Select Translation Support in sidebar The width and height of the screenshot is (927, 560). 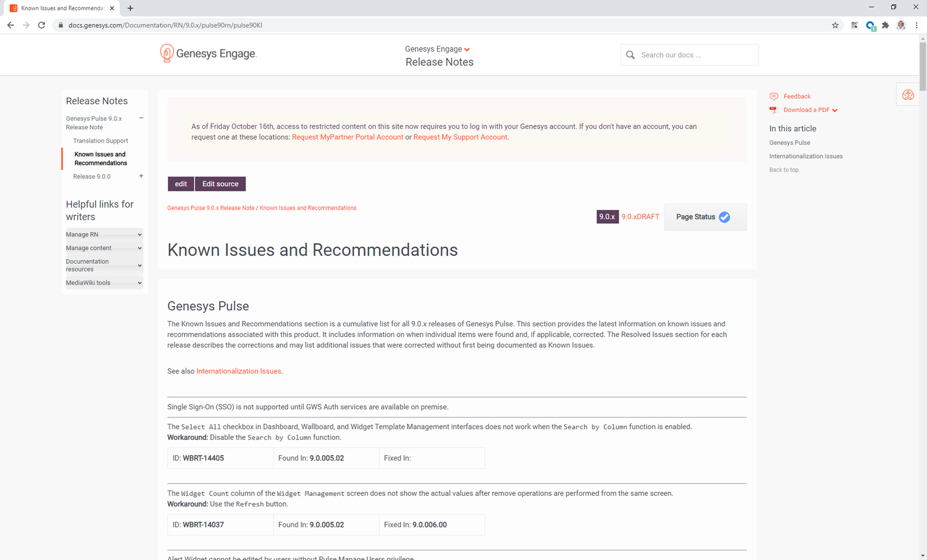click(100, 141)
